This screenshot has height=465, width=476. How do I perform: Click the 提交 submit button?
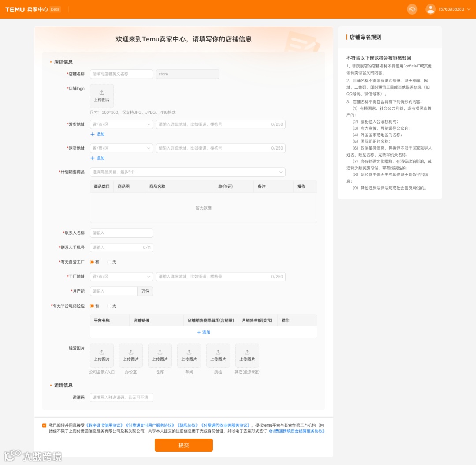[184, 445]
